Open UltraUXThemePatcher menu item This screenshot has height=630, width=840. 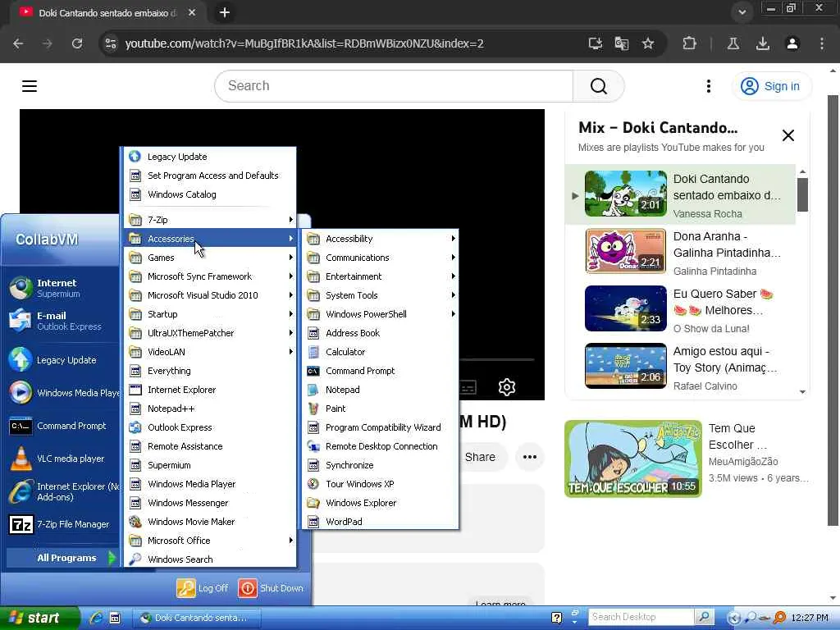[210, 333]
